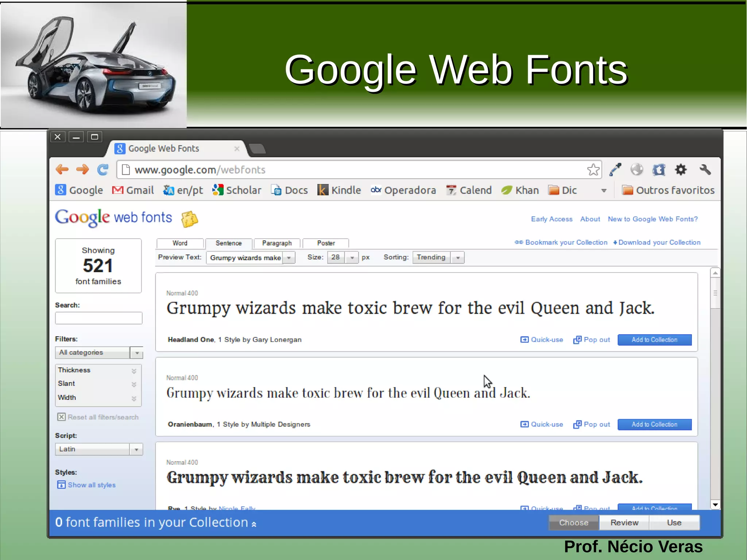Open the Latin script dropdown
The height and width of the screenshot is (560, 747).
point(99,449)
